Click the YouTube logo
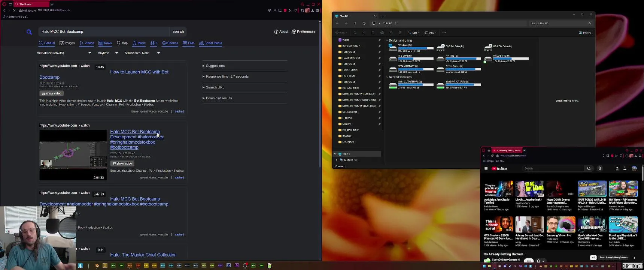 point(499,169)
